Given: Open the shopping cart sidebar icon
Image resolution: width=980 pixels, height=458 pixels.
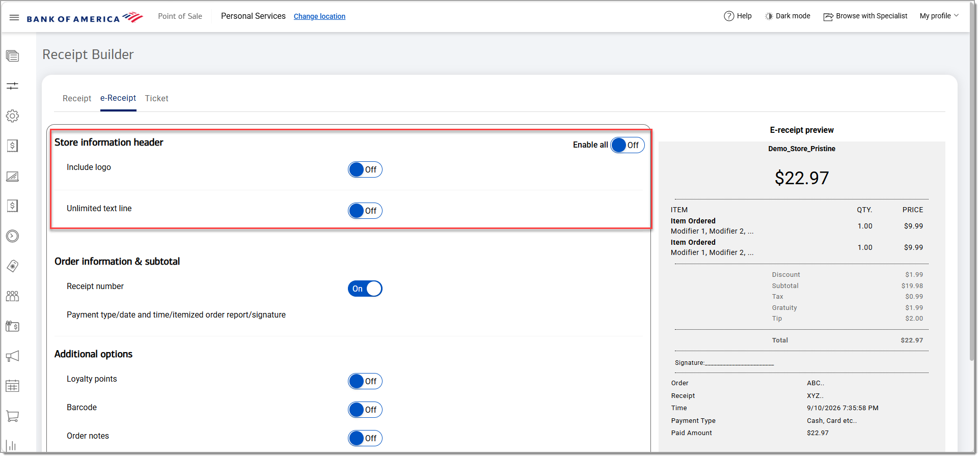Looking at the screenshot, I should pos(13,416).
